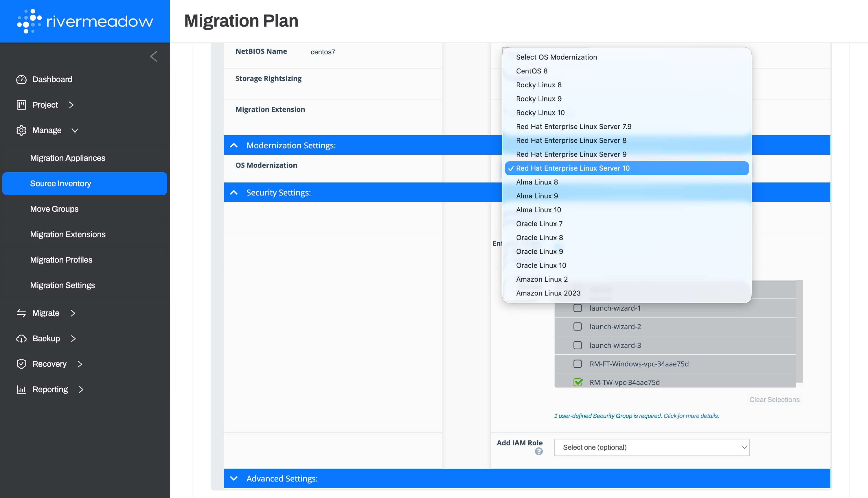
Task: Click the IAM Role help question icon
Action: pyautogui.click(x=538, y=451)
